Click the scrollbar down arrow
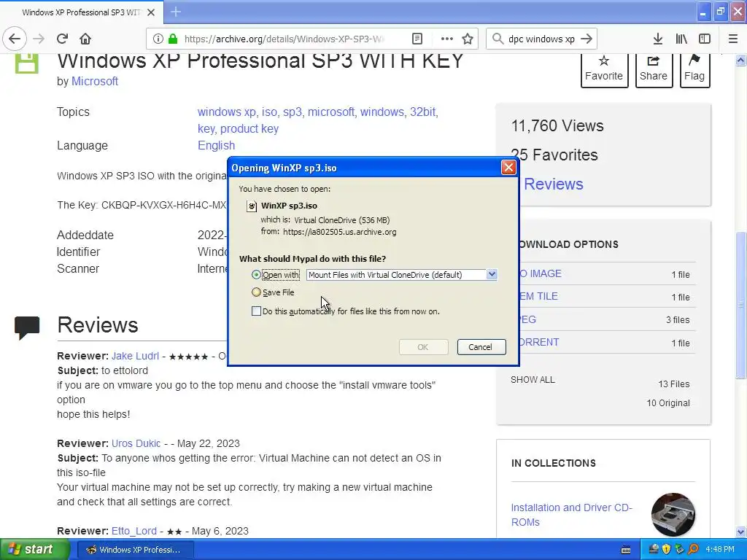The height and width of the screenshot is (560, 747). tap(740, 532)
